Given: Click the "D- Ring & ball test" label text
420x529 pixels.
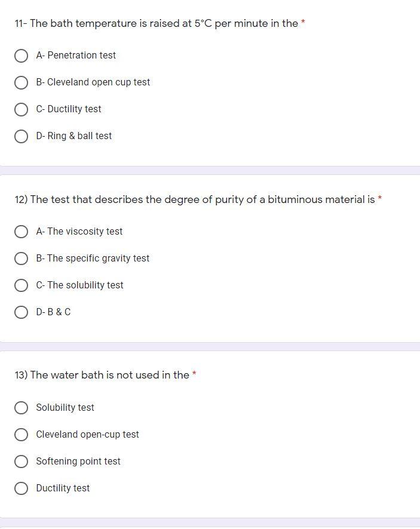Looking at the screenshot, I should [73, 136].
